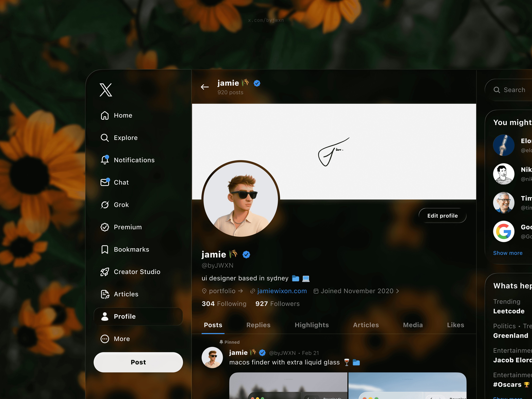Open Grok from the sidebar

coord(121,205)
